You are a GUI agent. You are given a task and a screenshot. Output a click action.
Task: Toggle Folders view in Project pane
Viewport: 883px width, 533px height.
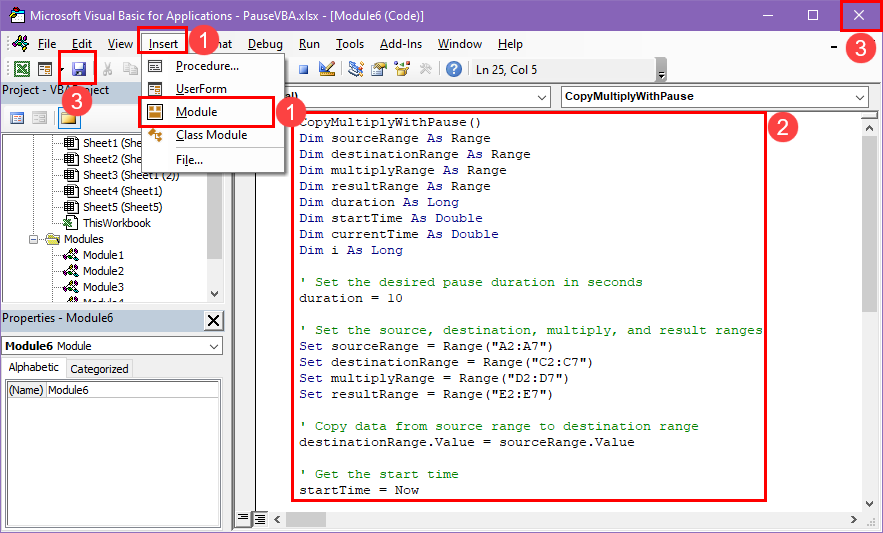point(68,118)
